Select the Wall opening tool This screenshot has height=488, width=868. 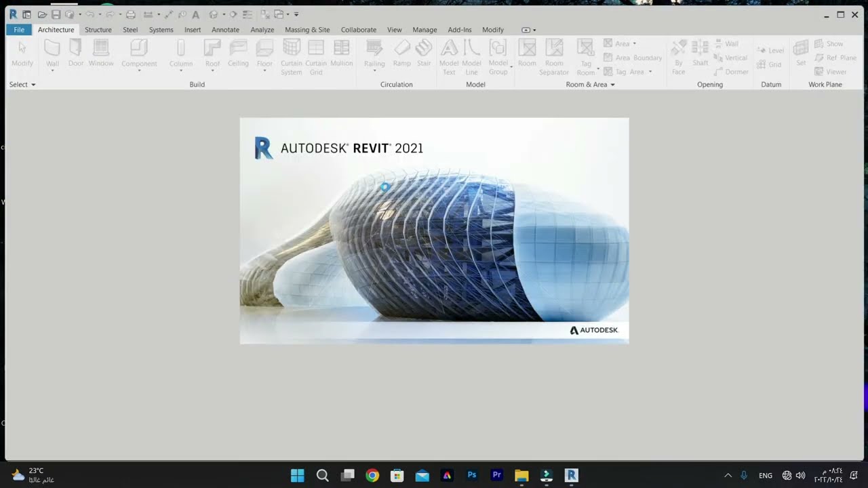tap(726, 43)
